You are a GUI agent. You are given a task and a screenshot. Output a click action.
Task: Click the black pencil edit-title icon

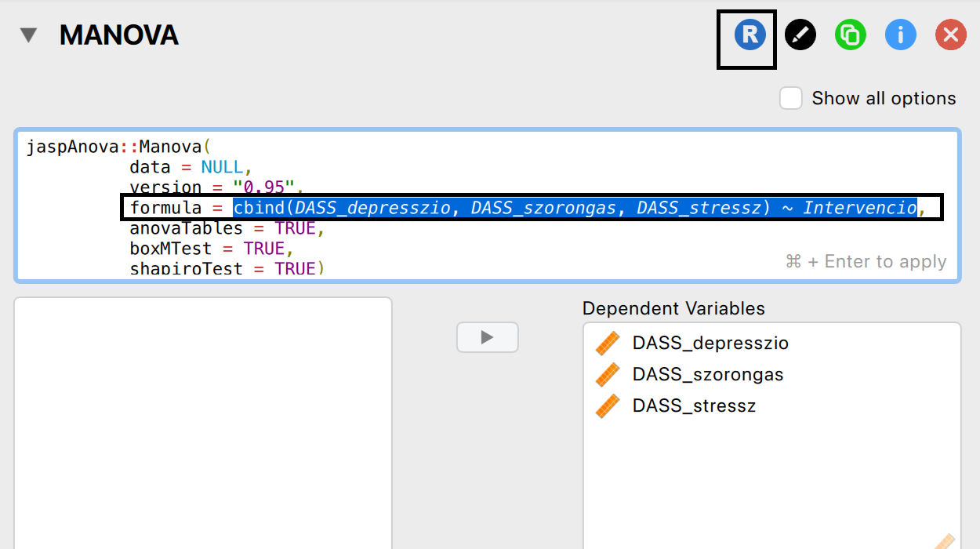point(800,35)
